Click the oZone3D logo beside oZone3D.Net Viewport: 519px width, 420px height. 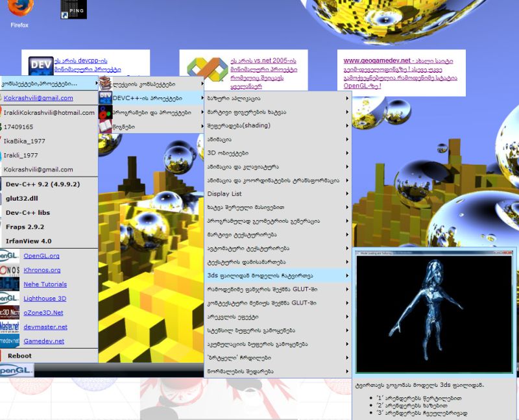[10, 313]
